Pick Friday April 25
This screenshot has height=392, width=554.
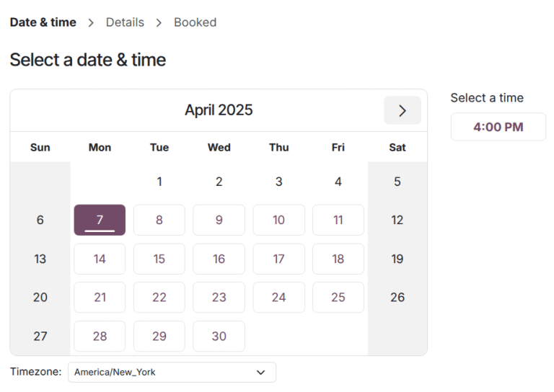(x=338, y=297)
